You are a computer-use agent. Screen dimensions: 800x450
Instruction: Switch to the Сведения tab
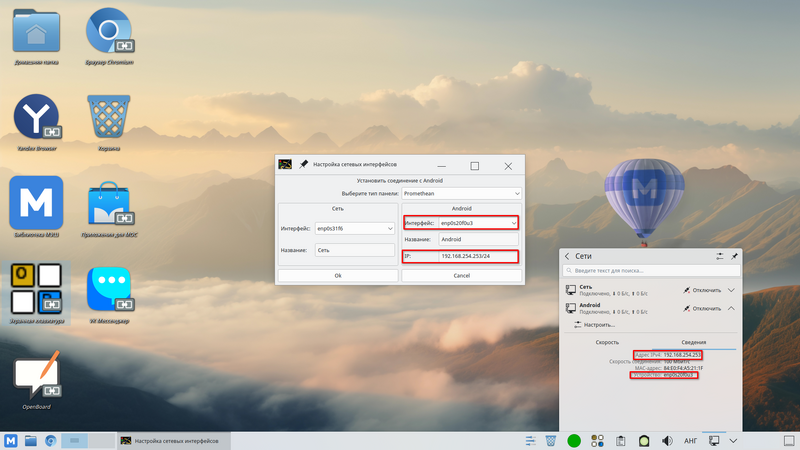693,342
